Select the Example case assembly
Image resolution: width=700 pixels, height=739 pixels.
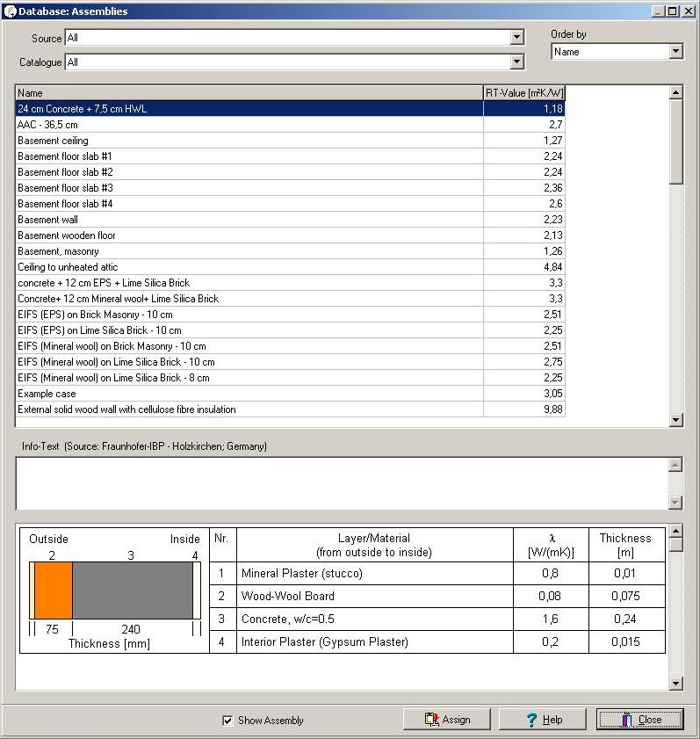[x=290, y=394]
